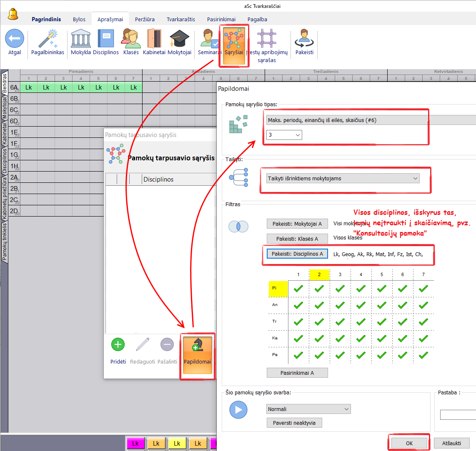Switch to the Tvarkaraštis ribbon tab
This screenshot has height=451, width=476.
180,19
